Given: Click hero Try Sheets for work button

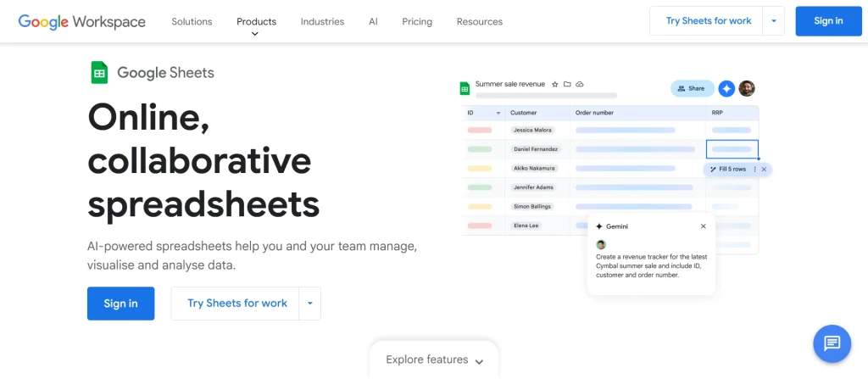Looking at the screenshot, I should click(x=237, y=303).
